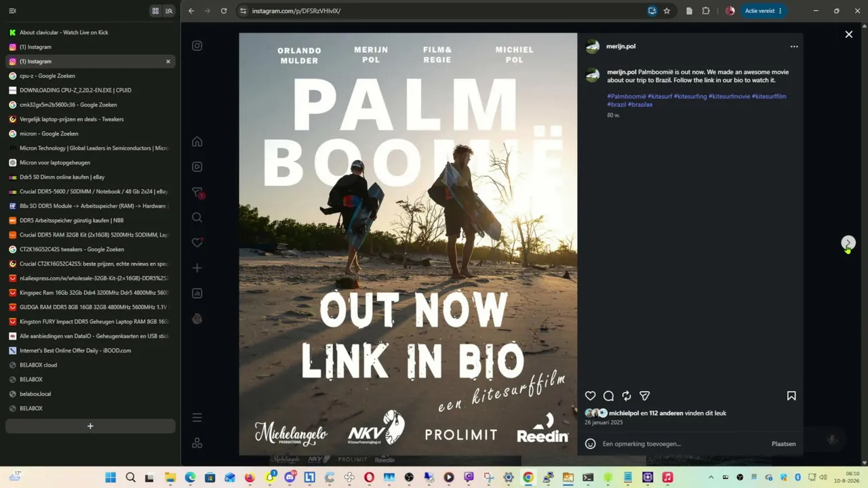Open the #brazil hashtag link

tap(616, 104)
